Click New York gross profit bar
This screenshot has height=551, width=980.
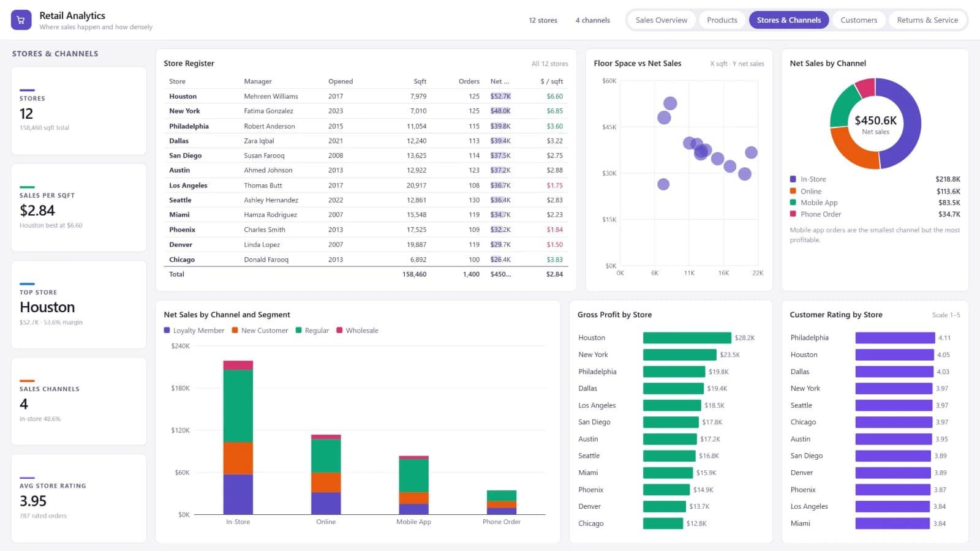click(680, 354)
